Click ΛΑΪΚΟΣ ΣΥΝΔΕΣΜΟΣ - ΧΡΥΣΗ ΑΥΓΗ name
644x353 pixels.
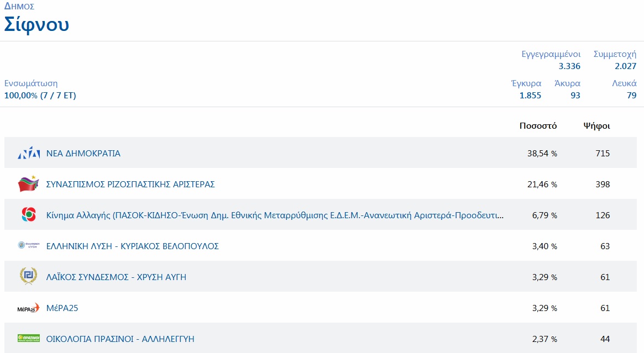[116, 277]
